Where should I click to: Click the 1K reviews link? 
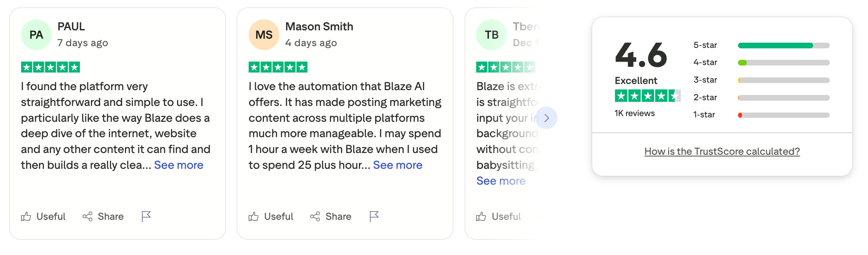633,113
